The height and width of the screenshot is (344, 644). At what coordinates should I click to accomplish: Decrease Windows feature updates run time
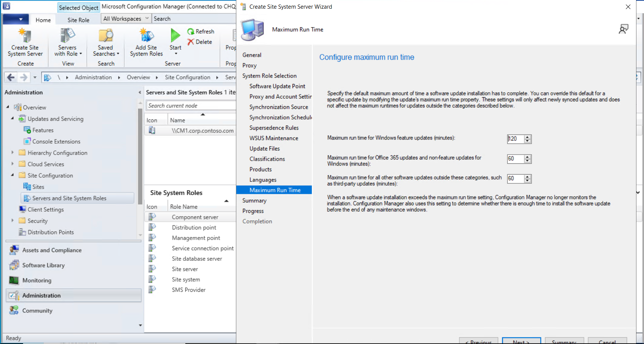tap(528, 141)
